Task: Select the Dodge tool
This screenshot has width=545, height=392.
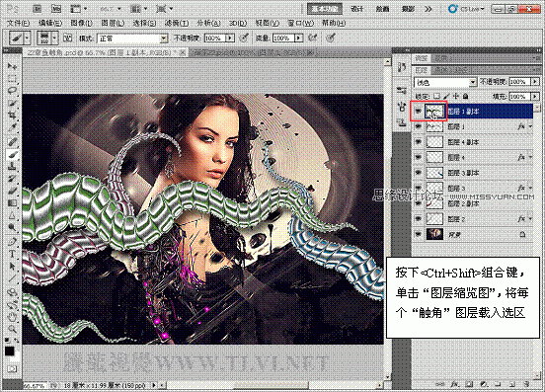Action: click(12, 228)
